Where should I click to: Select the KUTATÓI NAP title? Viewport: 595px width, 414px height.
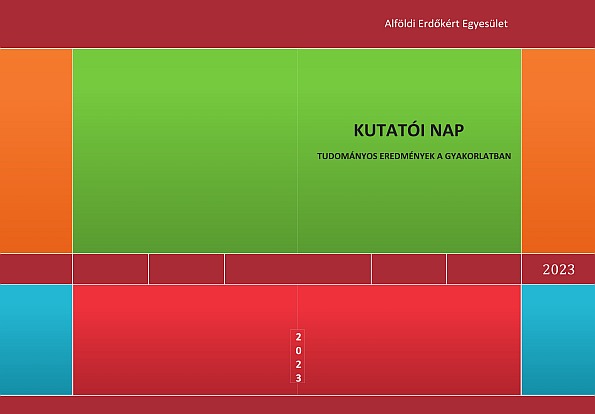(x=409, y=130)
